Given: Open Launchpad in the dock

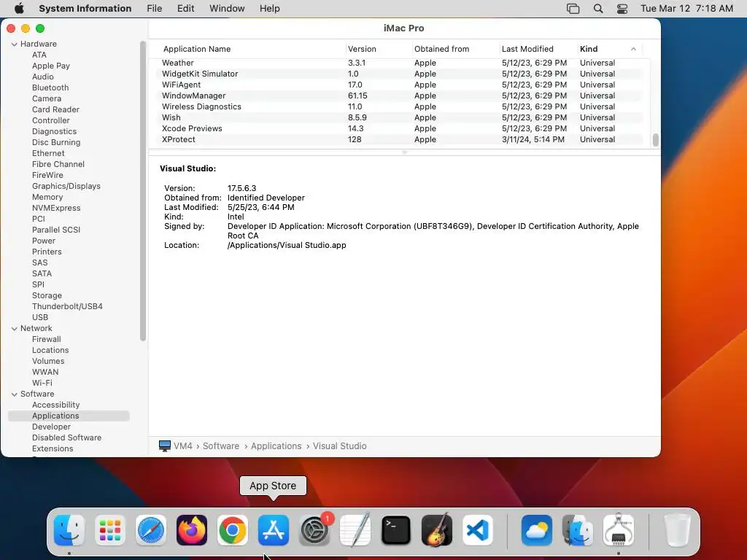Looking at the screenshot, I should point(110,530).
